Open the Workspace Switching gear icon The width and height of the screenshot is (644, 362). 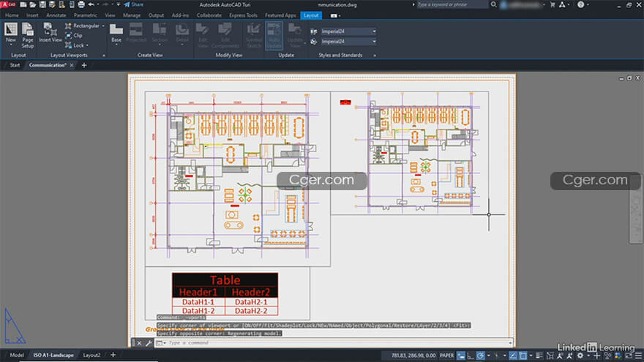pos(580,355)
